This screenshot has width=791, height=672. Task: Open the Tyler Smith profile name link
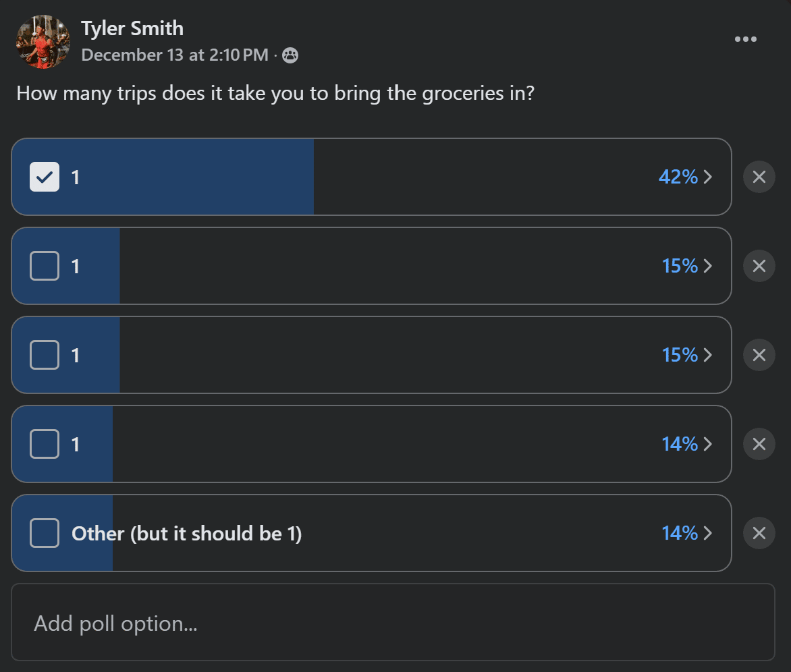(x=132, y=28)
